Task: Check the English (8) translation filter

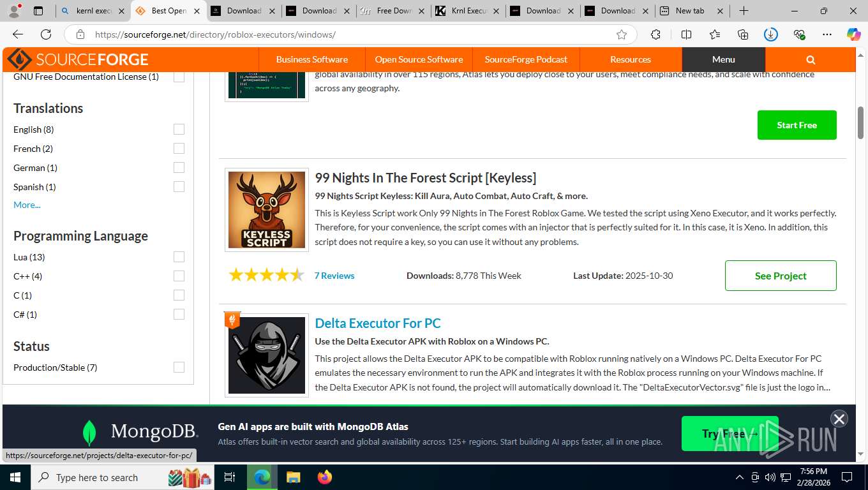Action: pyautogui.click(x=179, y=130)
